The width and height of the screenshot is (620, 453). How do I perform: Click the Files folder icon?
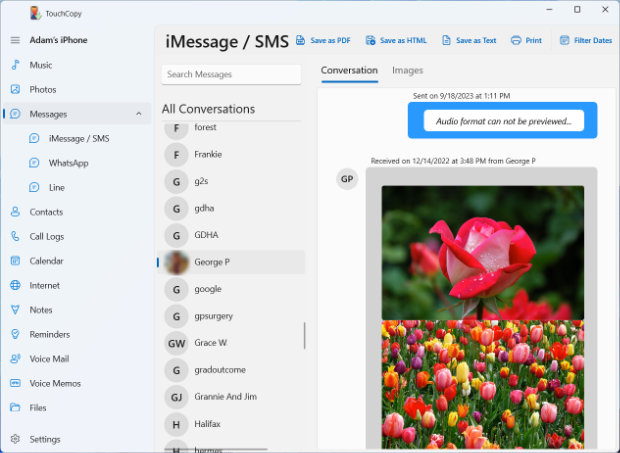tap(15, 408)
